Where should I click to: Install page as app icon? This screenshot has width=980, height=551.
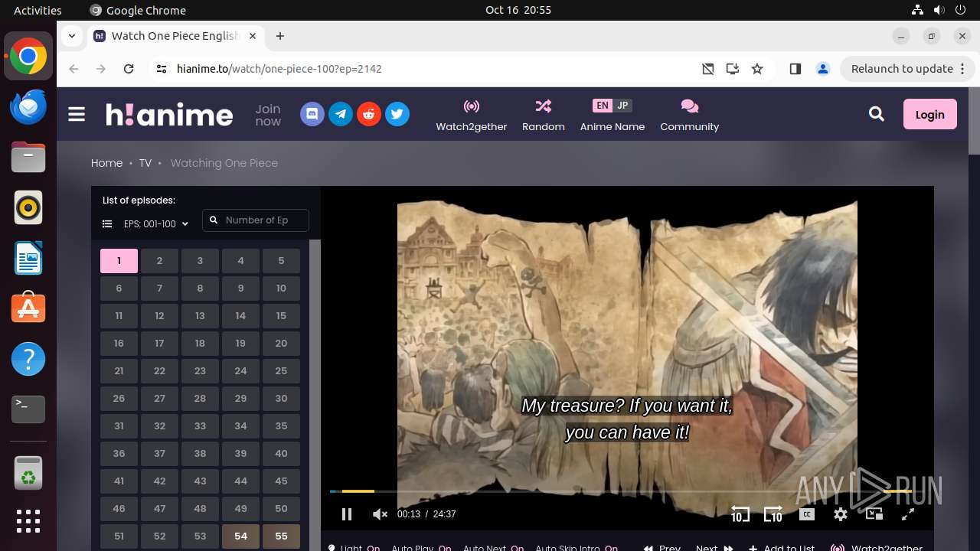pyautogui.click(x=733, y=69)
